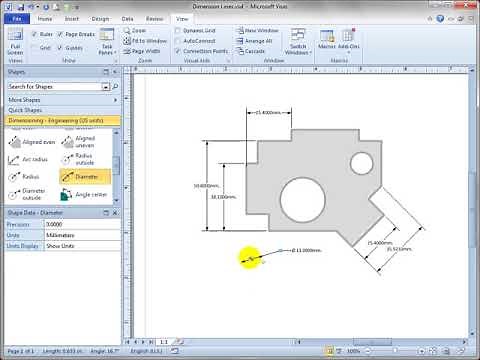480x360 pixels.
Task: Select the Diameter shape
Action: (85, 177)
